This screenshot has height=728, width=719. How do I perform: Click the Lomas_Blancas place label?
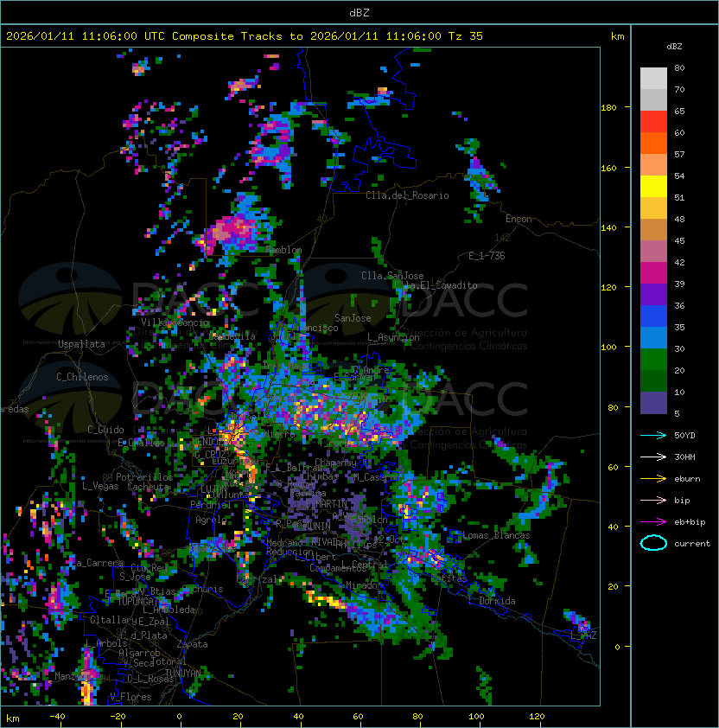point(496,535)
